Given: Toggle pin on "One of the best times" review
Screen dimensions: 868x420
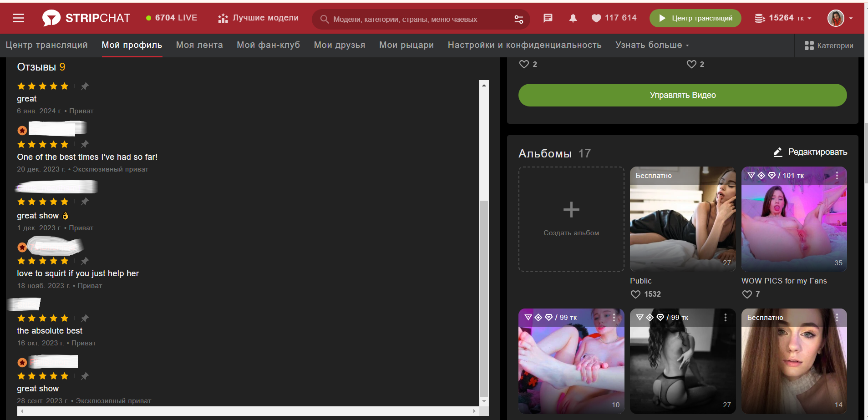Looking at the screenshot, I should point(85,144).
